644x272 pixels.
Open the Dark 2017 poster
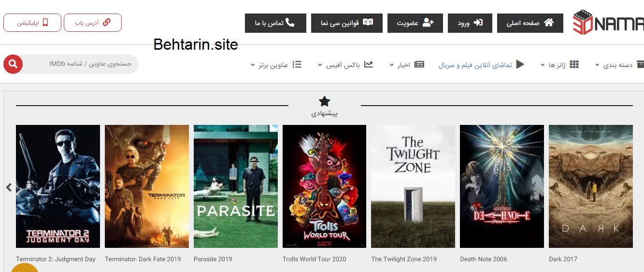[591, 186]
